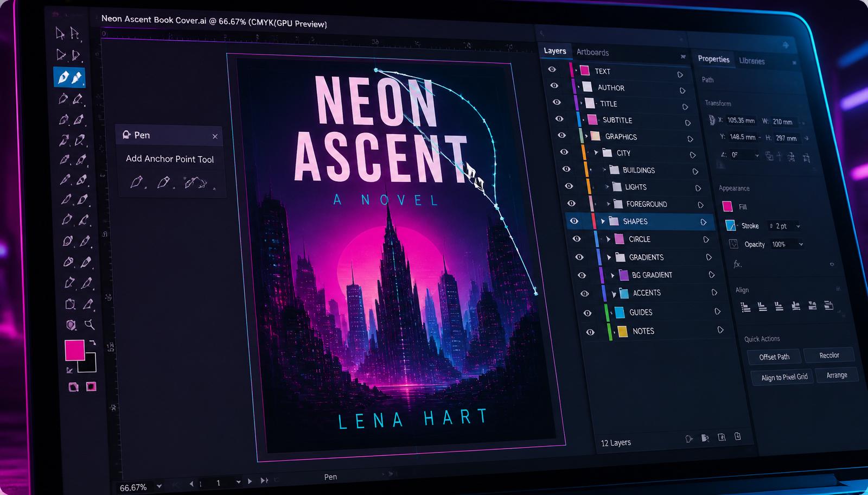Click the target icon for SUBTITLE layer

[x=687, y=123]
